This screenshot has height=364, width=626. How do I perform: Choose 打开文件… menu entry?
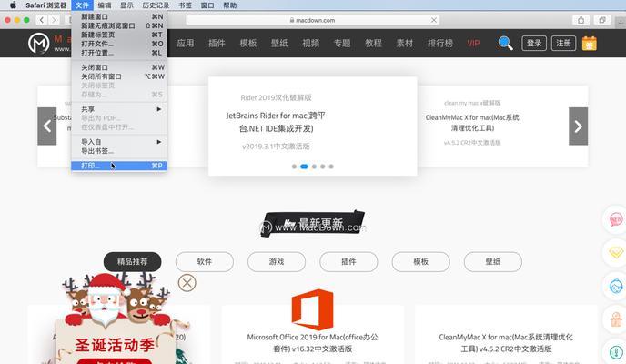119,44
